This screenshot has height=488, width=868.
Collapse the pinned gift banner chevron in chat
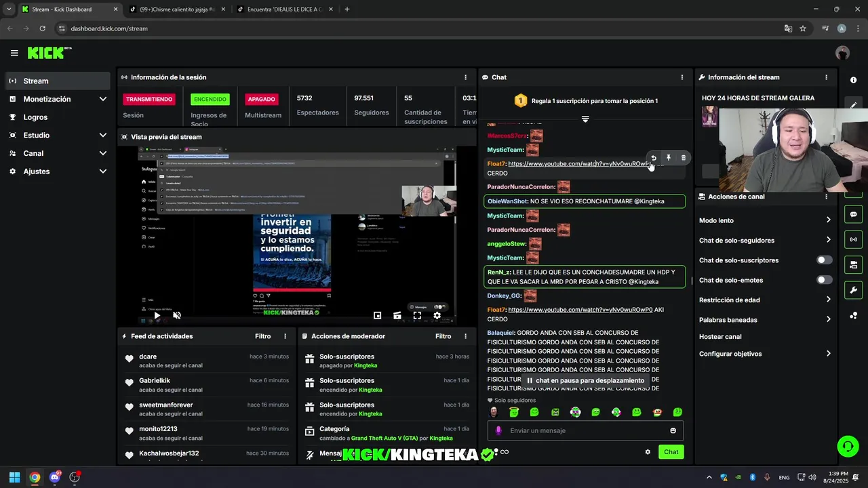[585, 119]
